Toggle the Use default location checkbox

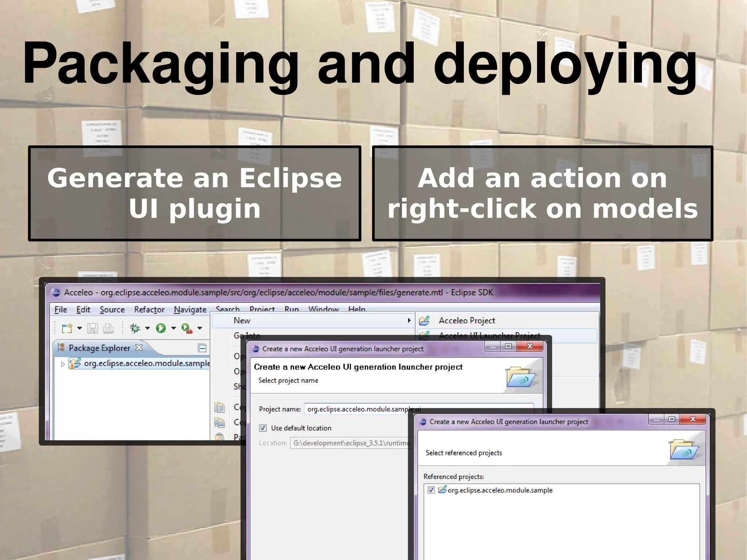[263, 428]
